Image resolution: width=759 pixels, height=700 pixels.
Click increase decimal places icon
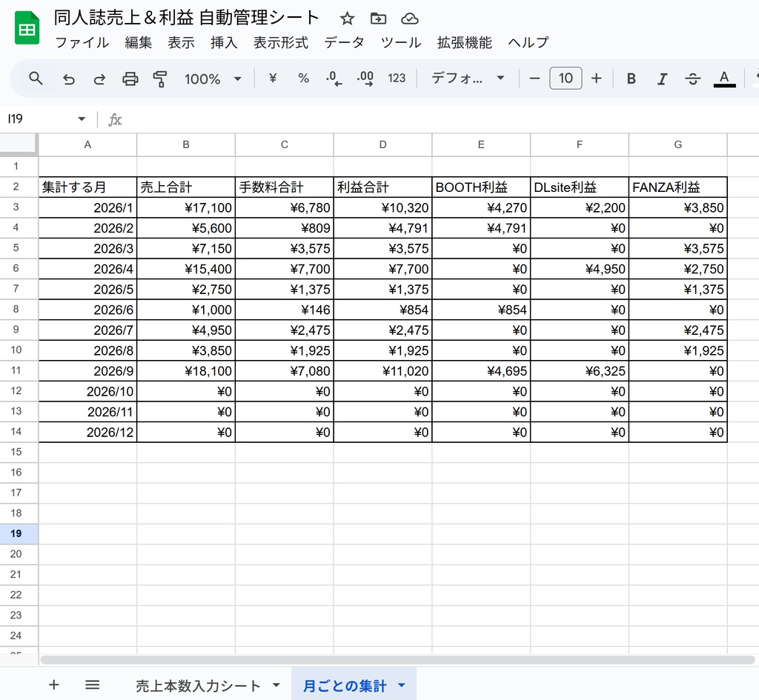[x=364, y=78]
